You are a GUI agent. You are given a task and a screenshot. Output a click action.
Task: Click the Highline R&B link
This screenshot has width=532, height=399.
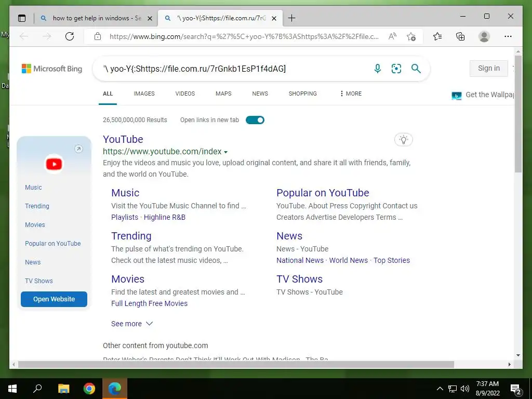pyautogui.click(x=165, y=218)
